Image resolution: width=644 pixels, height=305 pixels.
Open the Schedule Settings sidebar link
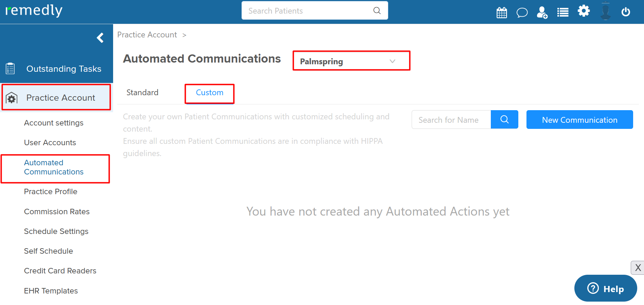[x=56, y=231]
